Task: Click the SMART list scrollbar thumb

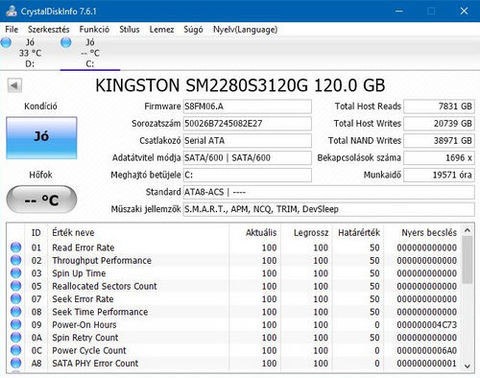Action: [x=467, y=260]
